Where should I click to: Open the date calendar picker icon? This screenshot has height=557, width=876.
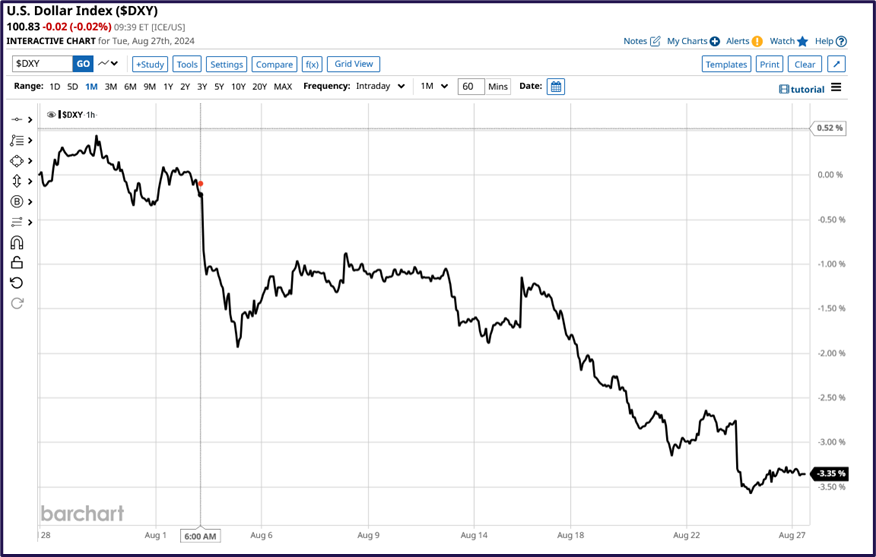pos(556,87)
